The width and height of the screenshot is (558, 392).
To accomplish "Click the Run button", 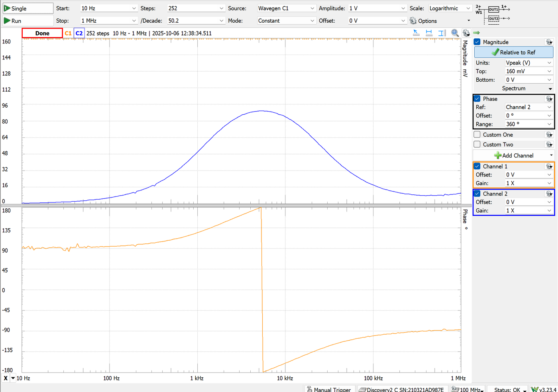I will (x=27, y=21).
